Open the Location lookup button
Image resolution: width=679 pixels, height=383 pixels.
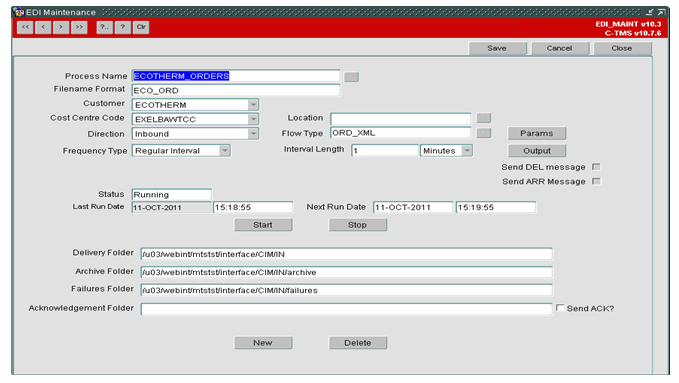(484, 118)
